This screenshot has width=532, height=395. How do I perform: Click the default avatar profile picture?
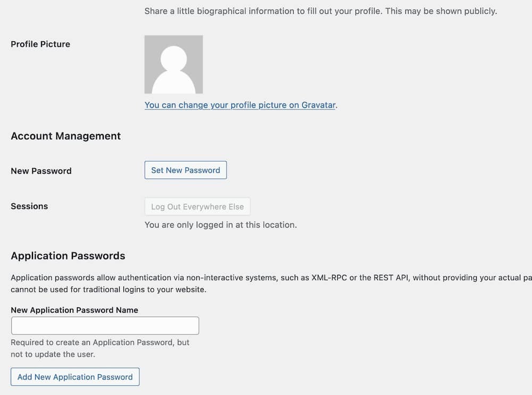(x=173, y=64)
